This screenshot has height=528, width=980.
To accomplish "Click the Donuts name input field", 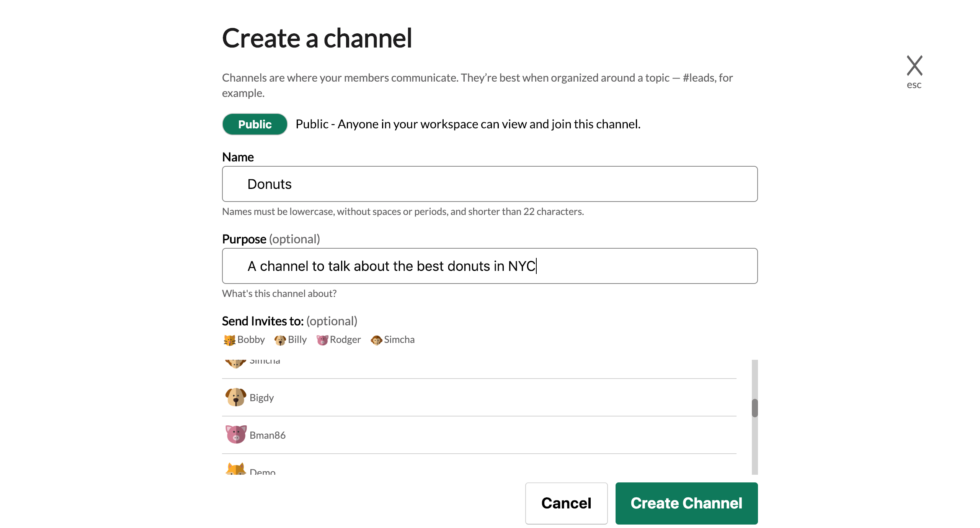I will click(x=490, y=184).
